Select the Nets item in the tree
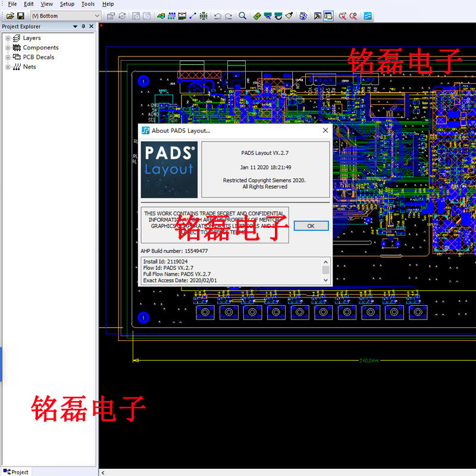476x476 pixels. pos(29,67)
